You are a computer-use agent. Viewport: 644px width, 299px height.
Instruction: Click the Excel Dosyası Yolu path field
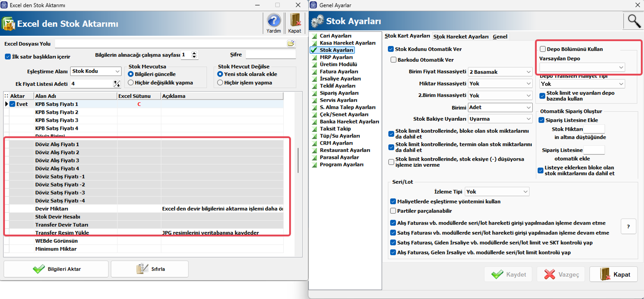171,44
